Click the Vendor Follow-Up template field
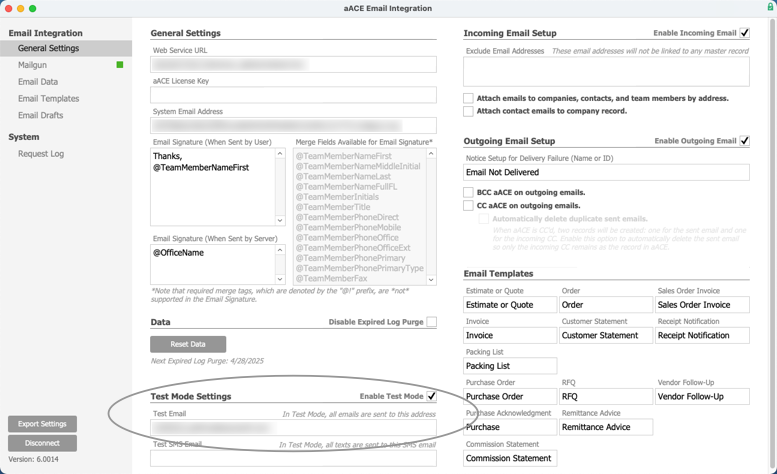 click(702, 396)
